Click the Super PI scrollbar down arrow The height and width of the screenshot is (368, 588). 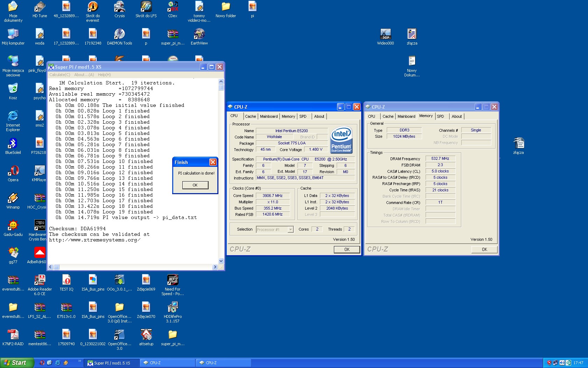[x=221, y=261]
